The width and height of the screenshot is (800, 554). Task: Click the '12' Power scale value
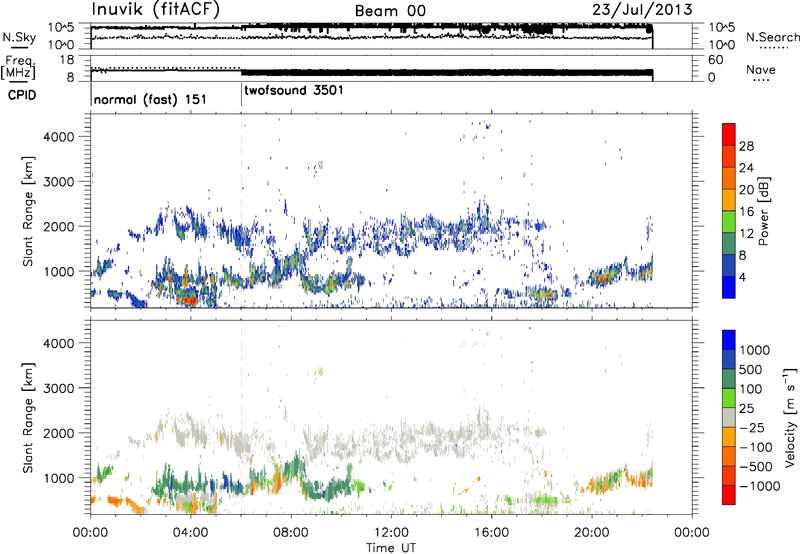(x=746, y=234)
